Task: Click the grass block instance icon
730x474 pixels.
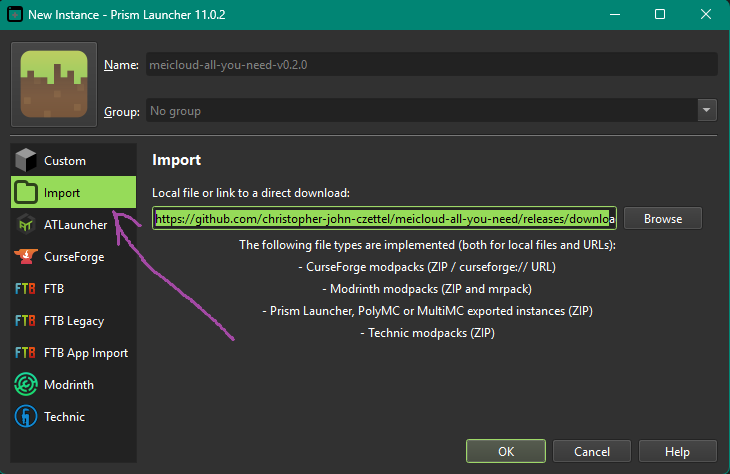Action: 54,84
